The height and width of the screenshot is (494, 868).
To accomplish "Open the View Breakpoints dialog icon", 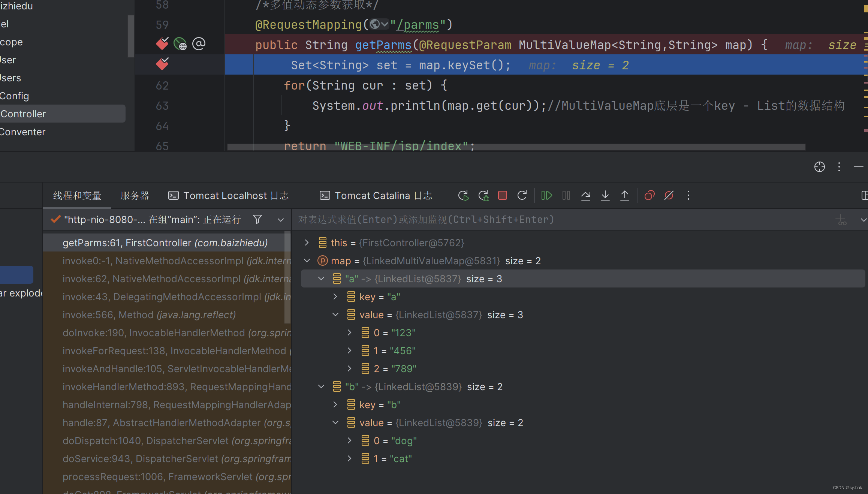I will 649,195.
